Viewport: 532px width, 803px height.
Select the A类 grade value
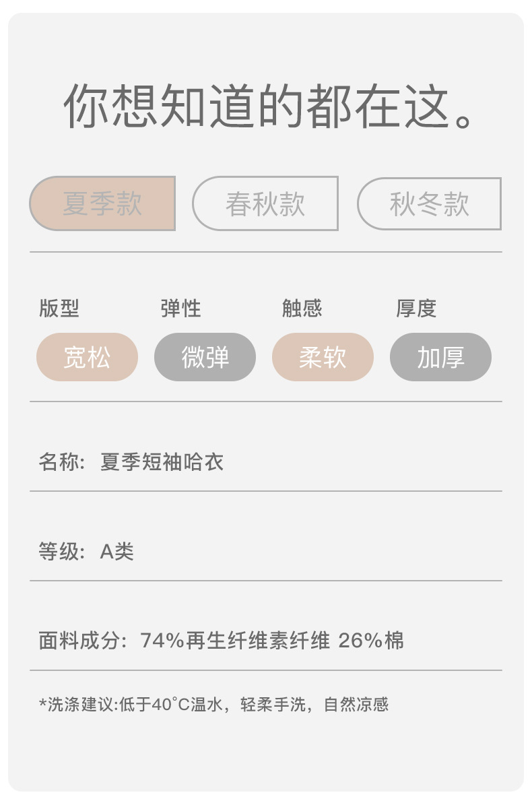point(117,552)
